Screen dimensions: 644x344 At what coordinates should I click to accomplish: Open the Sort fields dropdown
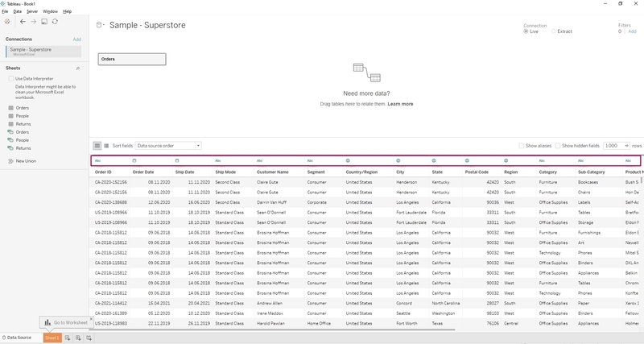[168, 146]
